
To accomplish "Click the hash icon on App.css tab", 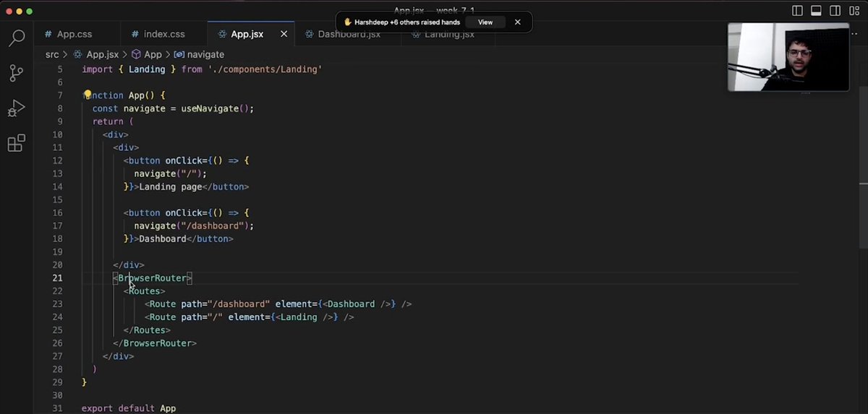I will click(48, 34).
